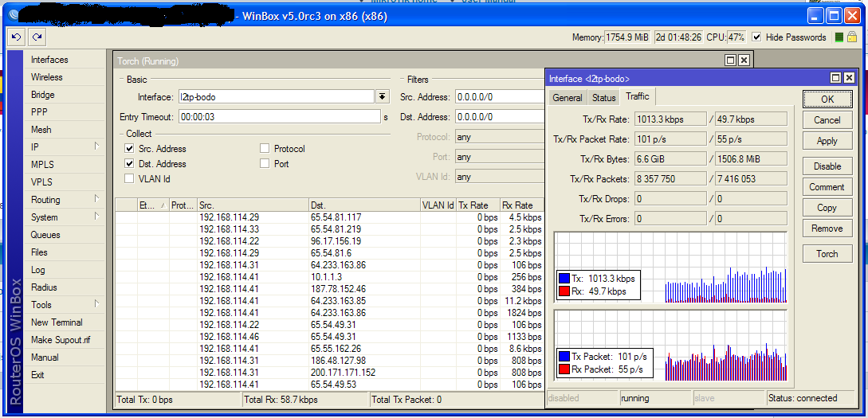The image size is (868, 418).
Task: Enable Protocol collect checkbox
Action: (x=265, y=149)
